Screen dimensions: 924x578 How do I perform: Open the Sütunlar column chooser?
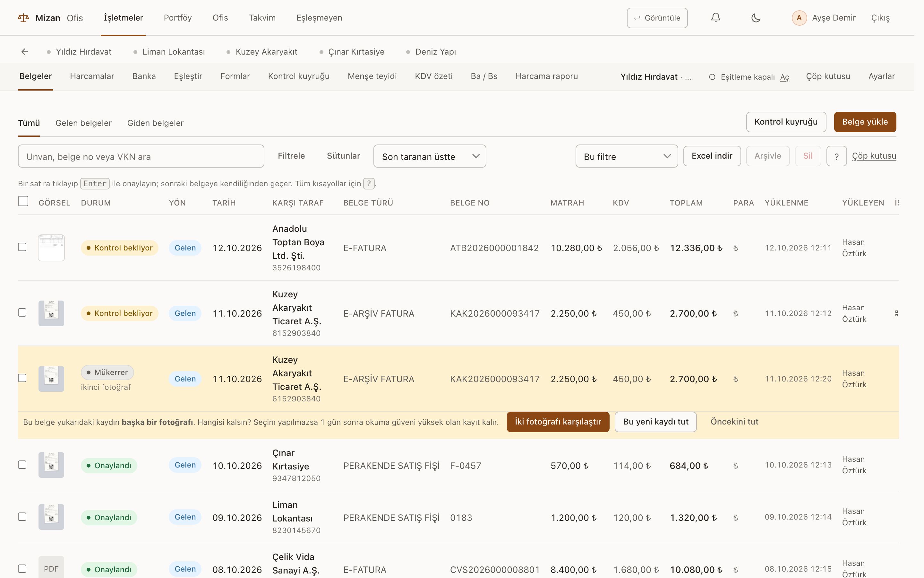pyautogui.click(x=343, y=156)
